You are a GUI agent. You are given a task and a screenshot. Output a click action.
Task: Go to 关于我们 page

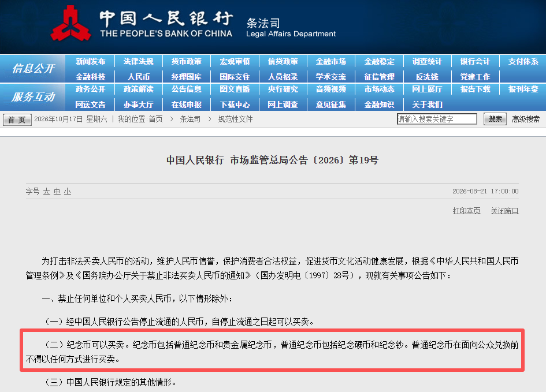[x=427, y=104]
